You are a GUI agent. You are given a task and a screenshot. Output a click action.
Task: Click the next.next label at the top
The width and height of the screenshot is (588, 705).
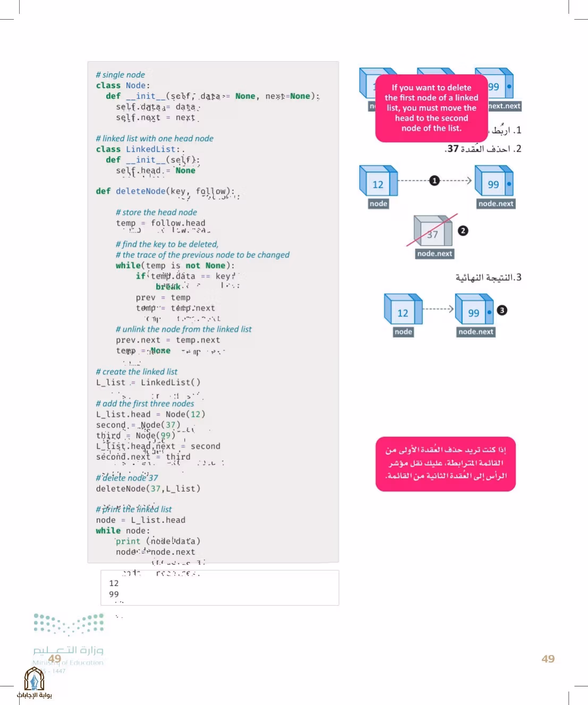[x=505, y=106]
